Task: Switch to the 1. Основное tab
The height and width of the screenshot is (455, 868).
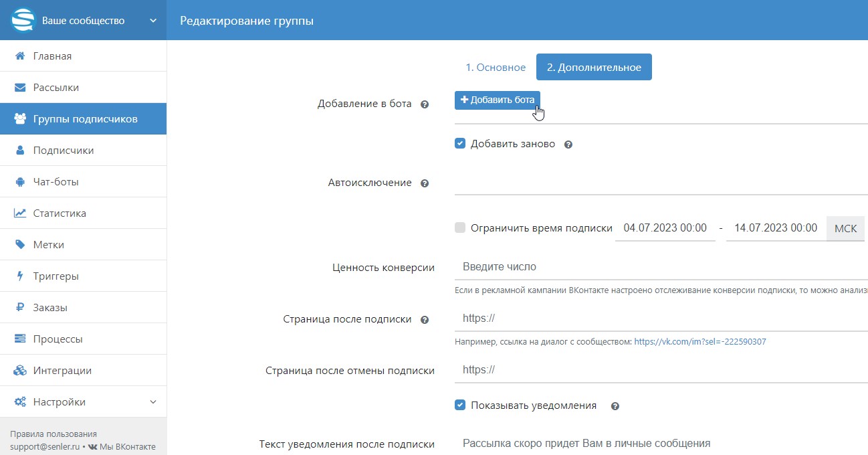Action: (x=496, y=68)
